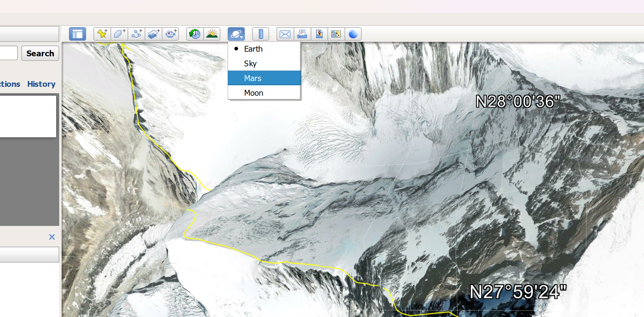Click the N28°00'36" latitude label
Image resolution: width=644 pixels, height=317 pixels.
point(518,101)
